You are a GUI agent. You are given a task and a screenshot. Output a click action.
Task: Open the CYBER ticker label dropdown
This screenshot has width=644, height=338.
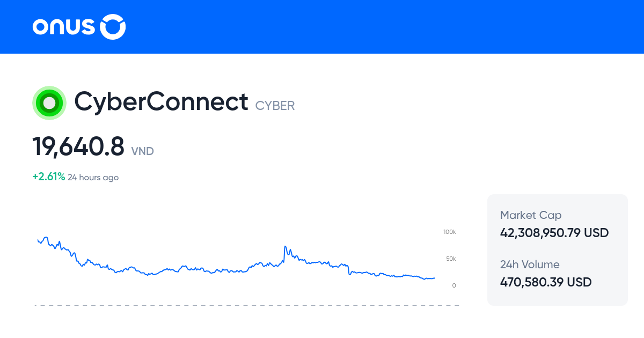tap(275, 106)
